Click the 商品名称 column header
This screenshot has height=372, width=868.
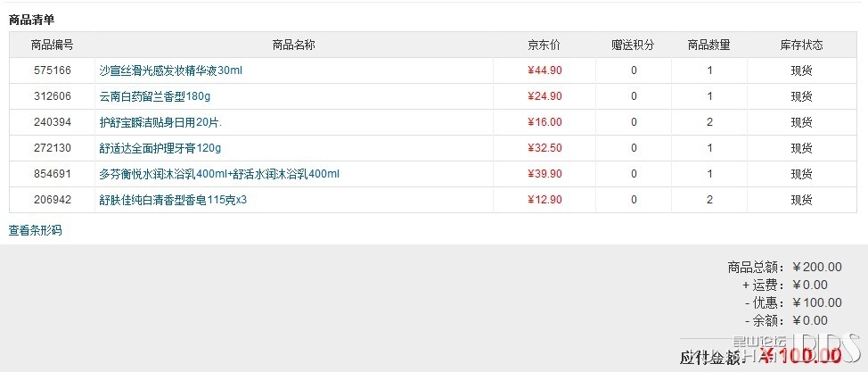coord(294,45)
